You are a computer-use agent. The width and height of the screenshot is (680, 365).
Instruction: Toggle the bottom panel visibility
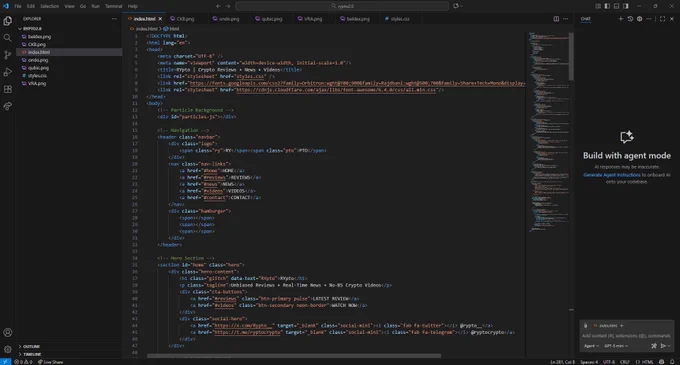(616, 6)
